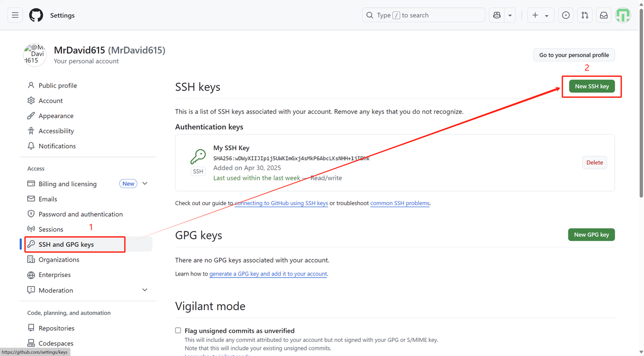This screenshot has height=356, width=644.
Task: Open the Copilot icon in header
Action: pos(497,15)
